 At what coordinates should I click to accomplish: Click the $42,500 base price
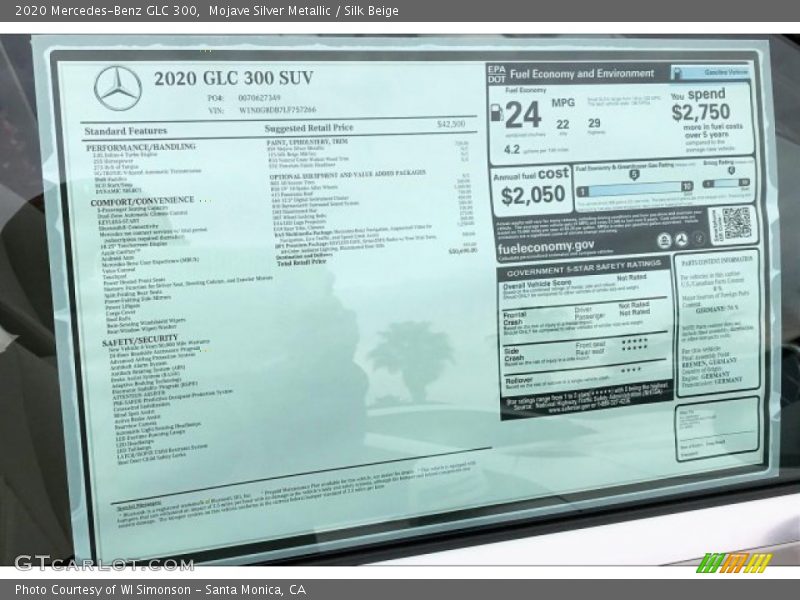coord(451,124)
